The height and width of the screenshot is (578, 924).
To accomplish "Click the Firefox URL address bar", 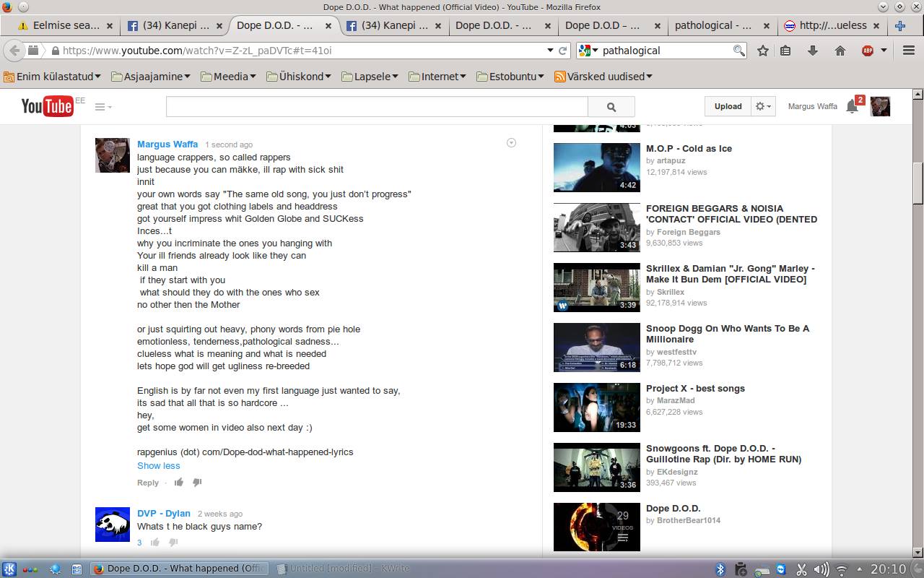I will coord(297,51).
